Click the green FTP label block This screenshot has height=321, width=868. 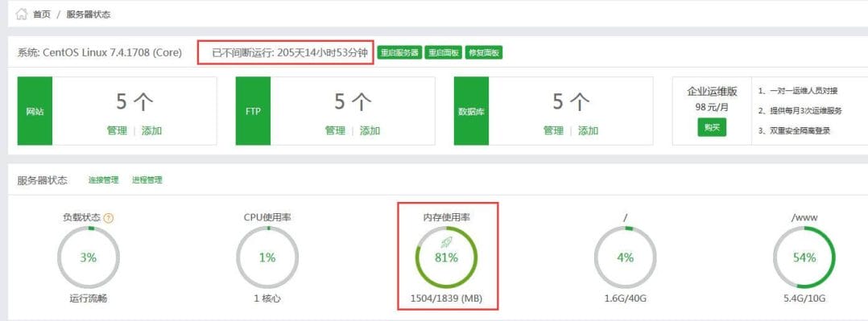coord(253,111)
